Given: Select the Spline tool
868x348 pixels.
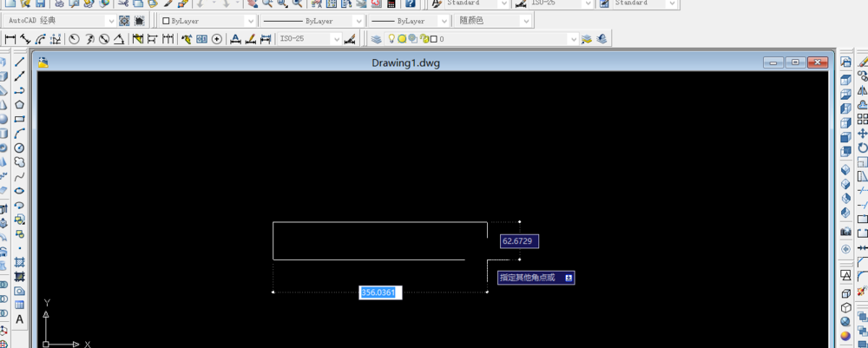Looking at the screenshot, I should tap(19, 176).
